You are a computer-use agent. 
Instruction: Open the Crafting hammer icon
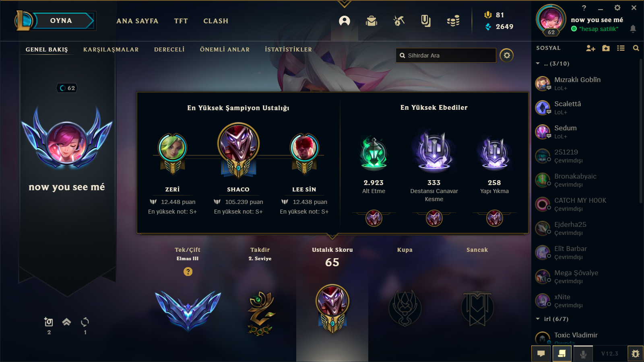tap(399, 21)
